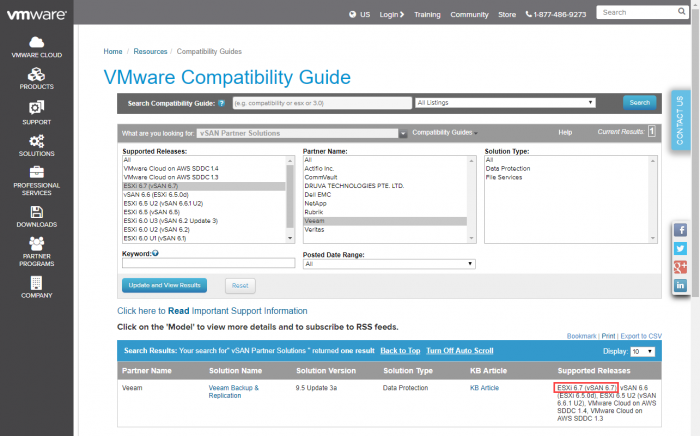Share on Facebook icon
700x436 pixels.
point(680,230)
